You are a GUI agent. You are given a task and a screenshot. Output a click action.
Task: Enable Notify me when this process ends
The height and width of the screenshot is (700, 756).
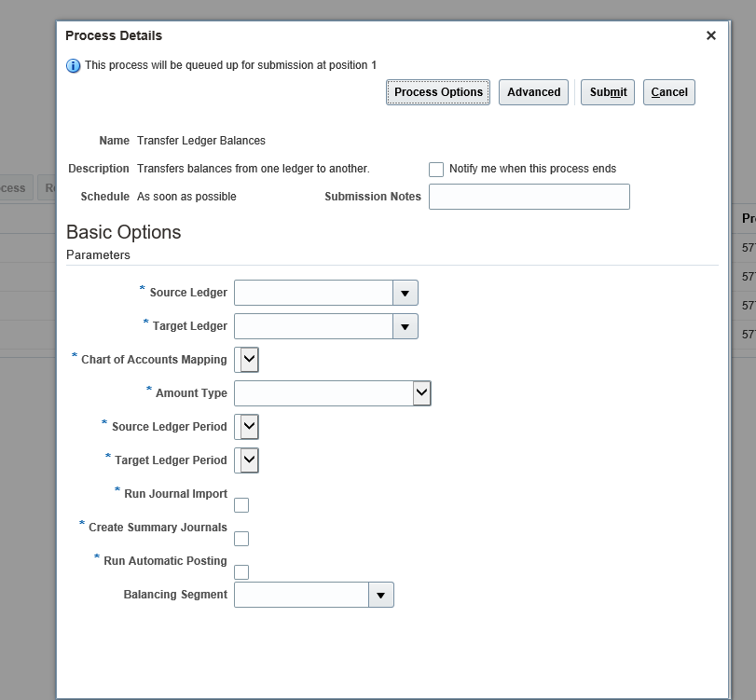coord(436,170)
